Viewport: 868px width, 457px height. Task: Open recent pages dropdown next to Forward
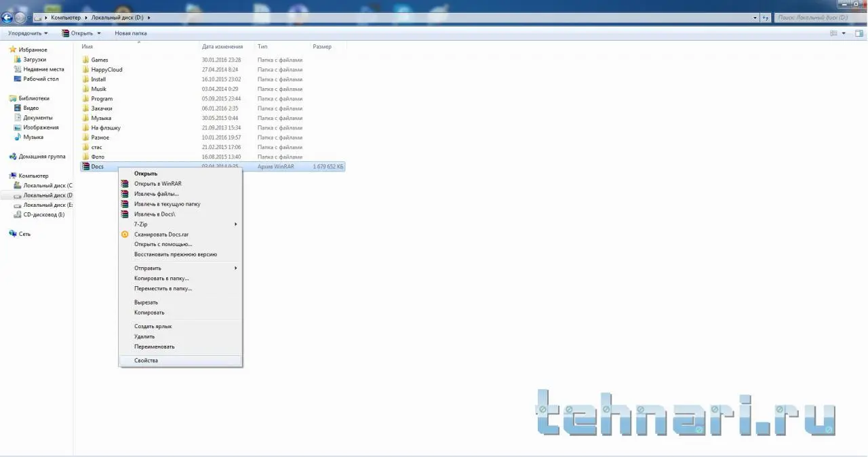pyautogui.click(x=30, y=18)
